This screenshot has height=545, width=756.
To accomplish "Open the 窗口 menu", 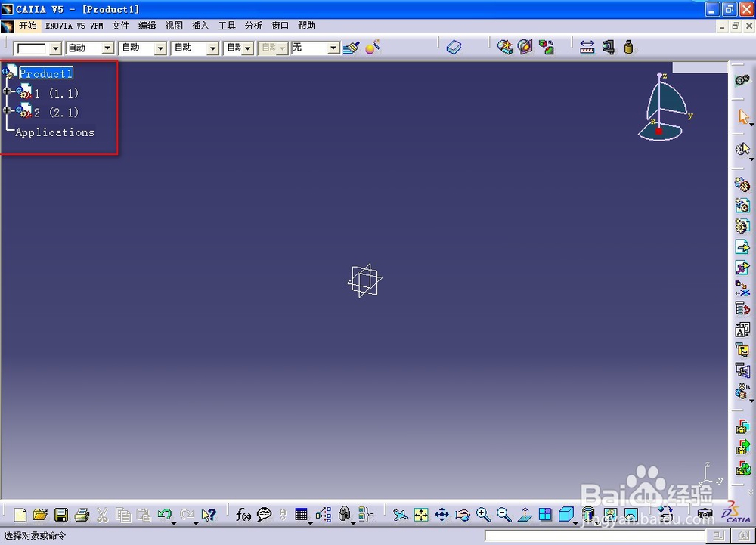I will (x=280, y=26).
